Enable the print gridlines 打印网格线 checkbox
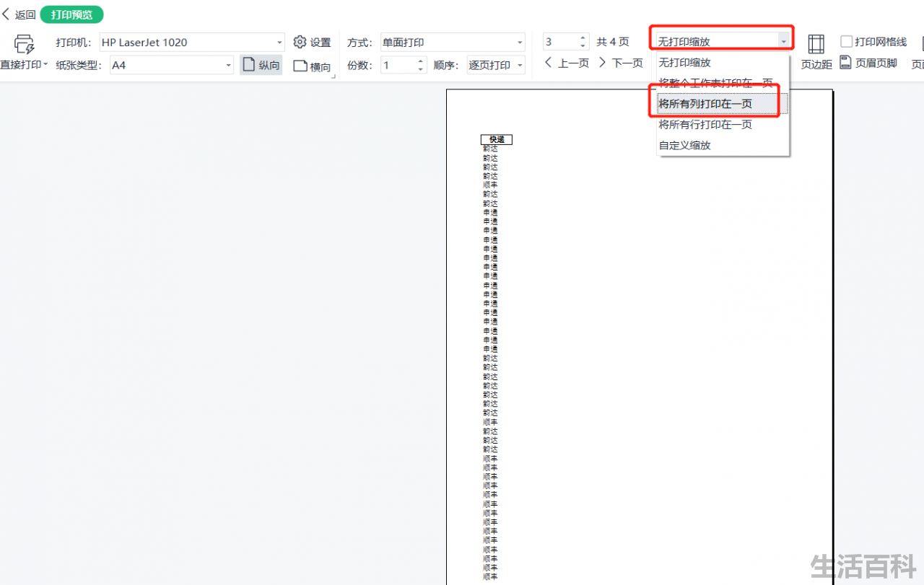Viewport: 924px width, 585px height. point(847,42)
